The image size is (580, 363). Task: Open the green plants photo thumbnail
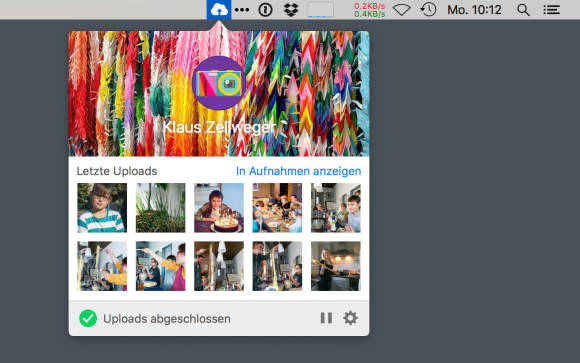pos(161,208)
